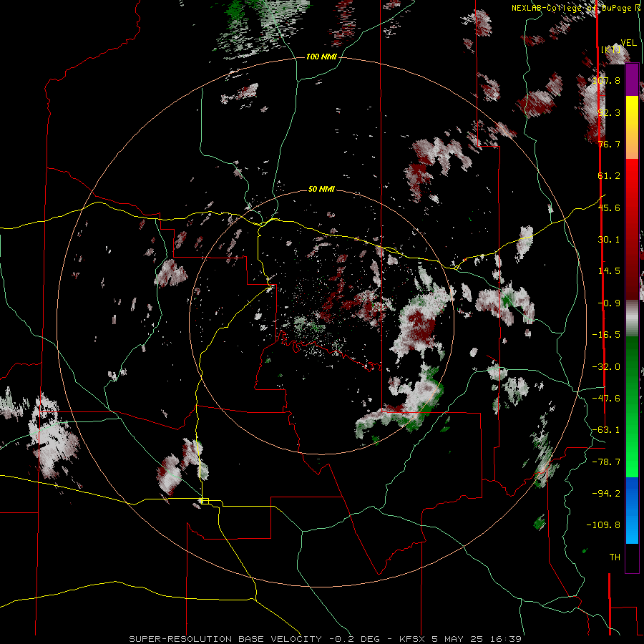Click the 100 NMI range ring label

321,57
